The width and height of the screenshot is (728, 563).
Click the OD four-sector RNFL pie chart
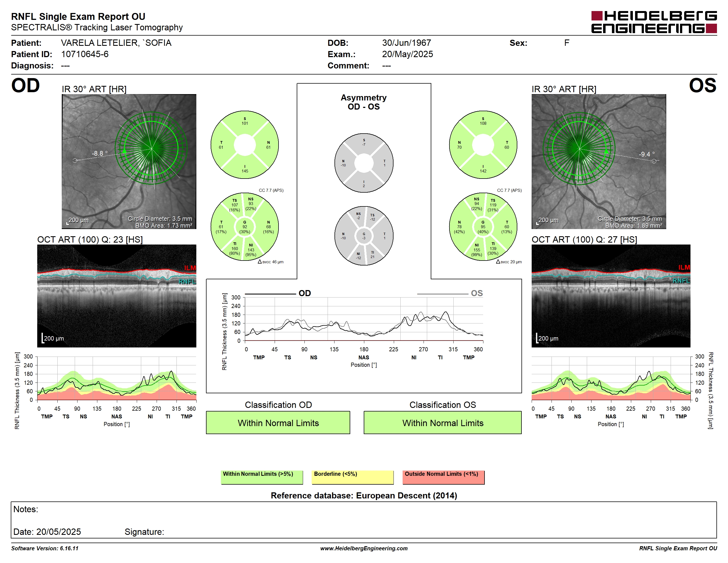click(x=245, y=145)
